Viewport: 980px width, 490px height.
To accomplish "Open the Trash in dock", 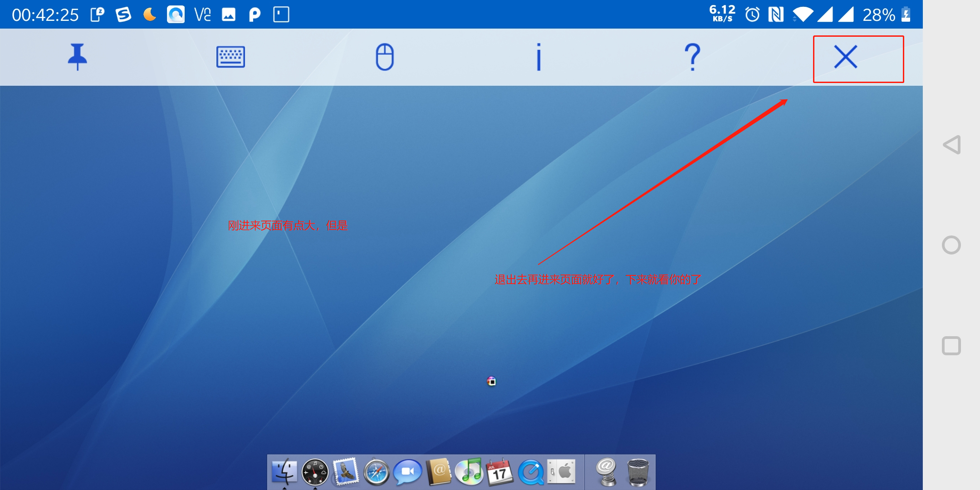I will tap(638, 472).
